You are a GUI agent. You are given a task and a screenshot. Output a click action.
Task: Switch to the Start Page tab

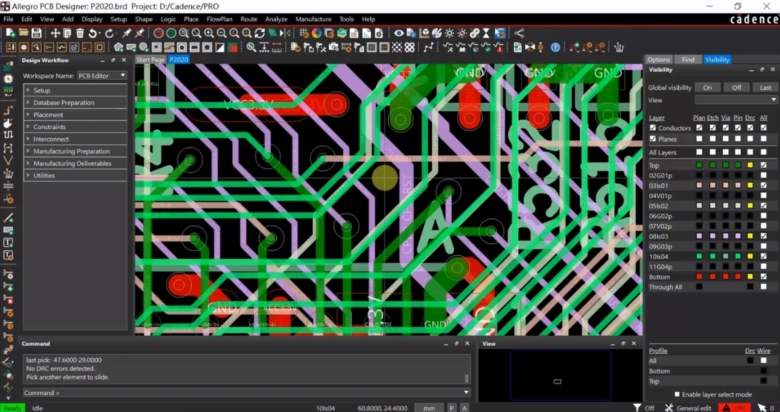(x=151, y=60)
